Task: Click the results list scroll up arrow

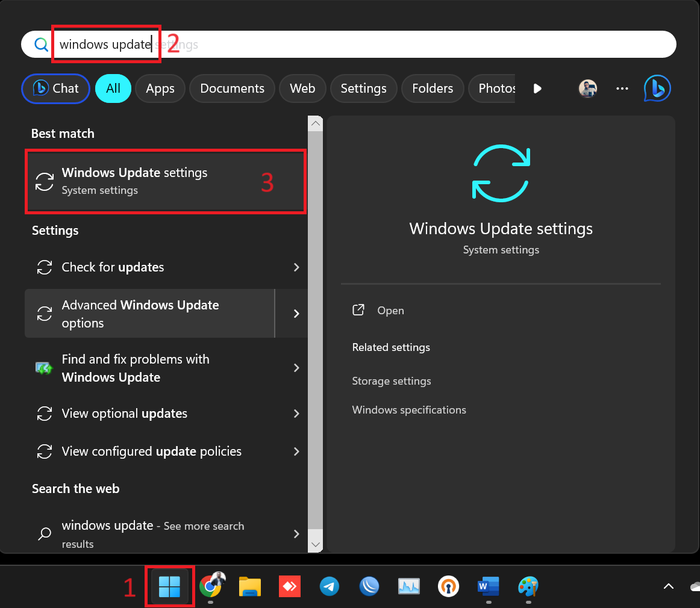Action: (316, 123)
